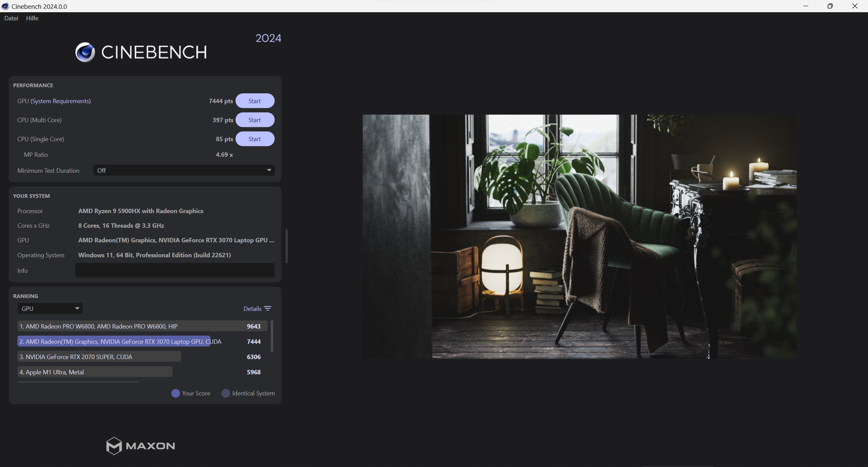868x467 pixels.
Task: Start the CPU Multi Core test
Action: point(255,120)
